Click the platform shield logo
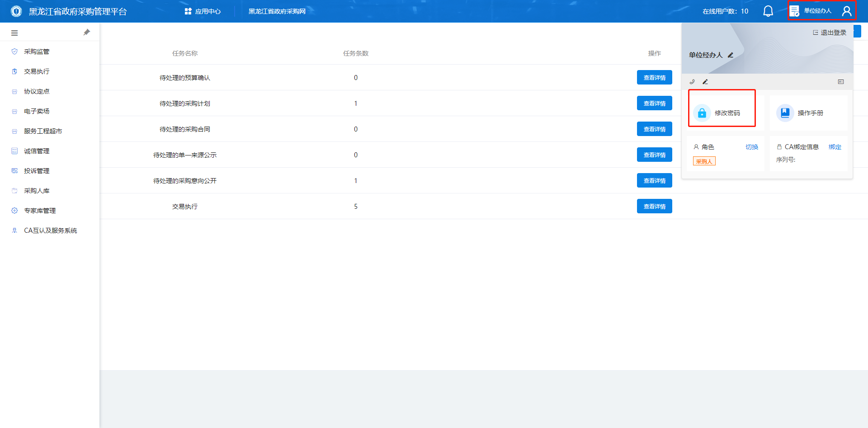This screenshot has height=428, width=868. pos(16,11)
